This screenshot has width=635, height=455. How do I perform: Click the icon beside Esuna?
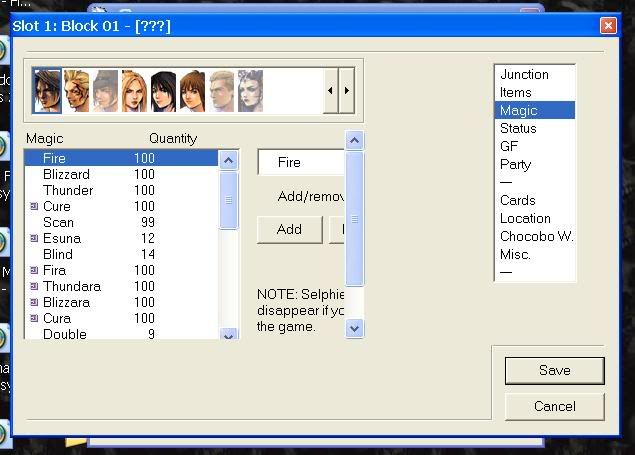coord(34,238)
